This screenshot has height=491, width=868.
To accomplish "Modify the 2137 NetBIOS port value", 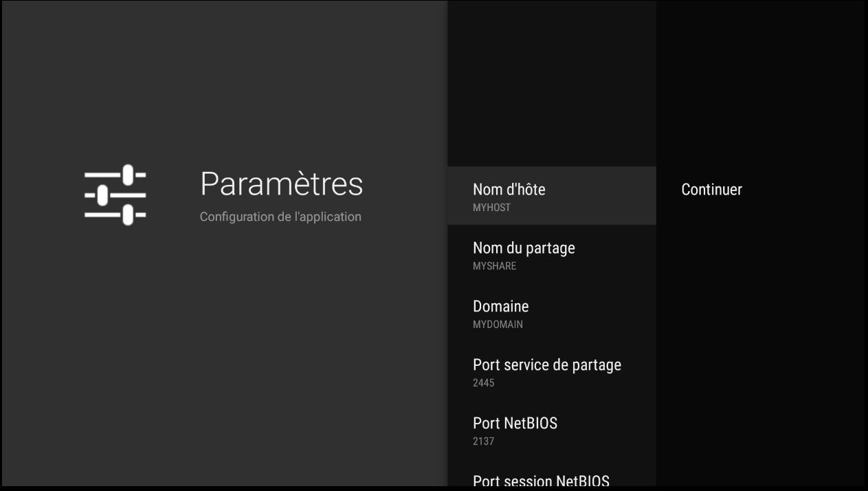I will click(483, 441).
